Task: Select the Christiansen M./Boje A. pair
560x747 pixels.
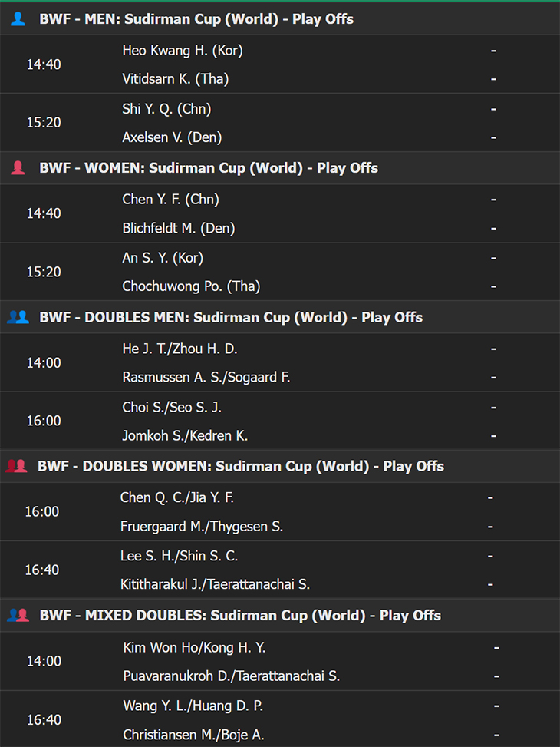Action: [x=193, y=734]
